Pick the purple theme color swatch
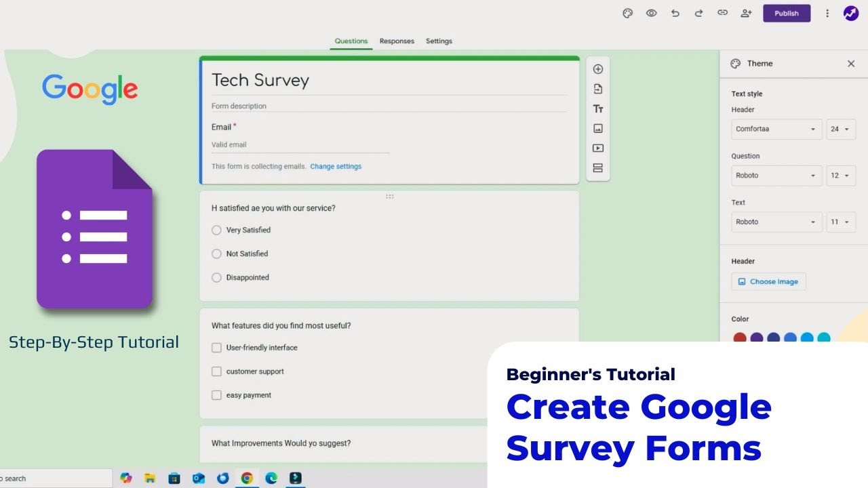This screenshot has height=488, width=868. coord(757,338)
